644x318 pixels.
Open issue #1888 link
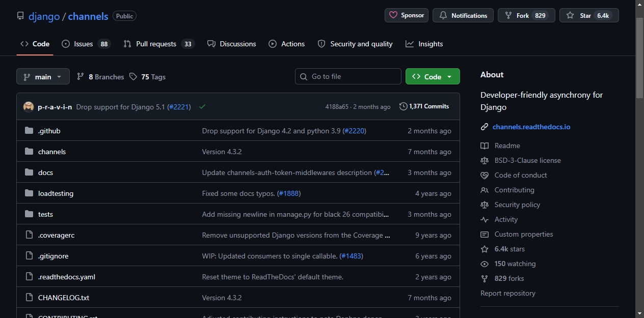pos(288,193)
